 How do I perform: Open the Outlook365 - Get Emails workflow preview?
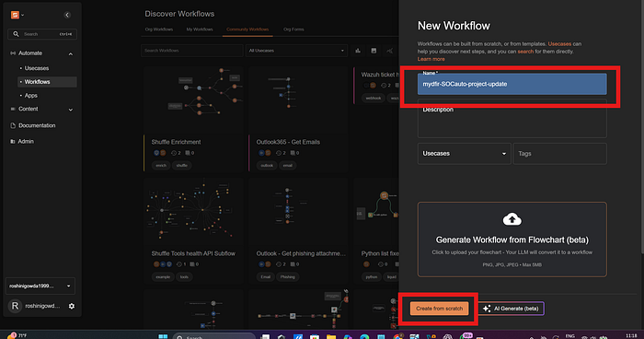[298, 100]
